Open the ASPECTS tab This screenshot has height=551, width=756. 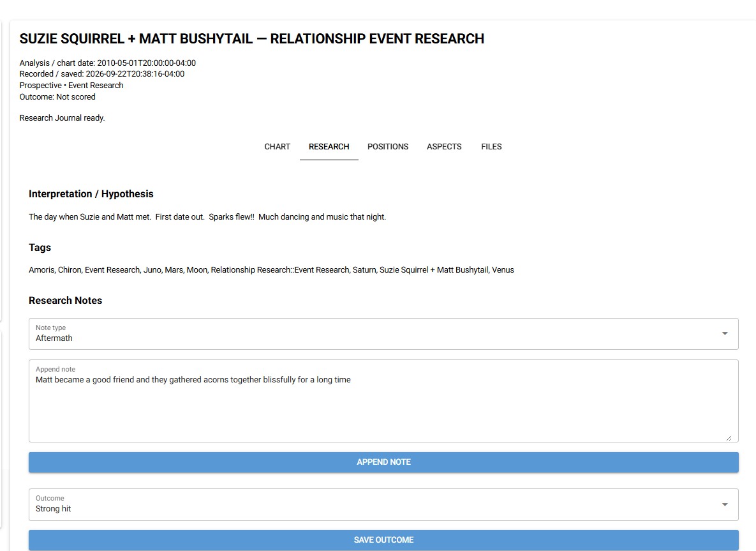coord(444,147)
